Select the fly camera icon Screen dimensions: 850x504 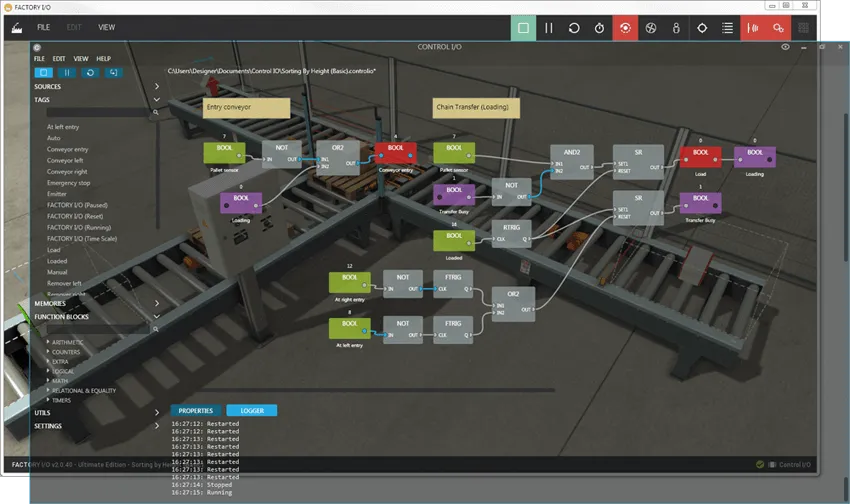point(651,28)
